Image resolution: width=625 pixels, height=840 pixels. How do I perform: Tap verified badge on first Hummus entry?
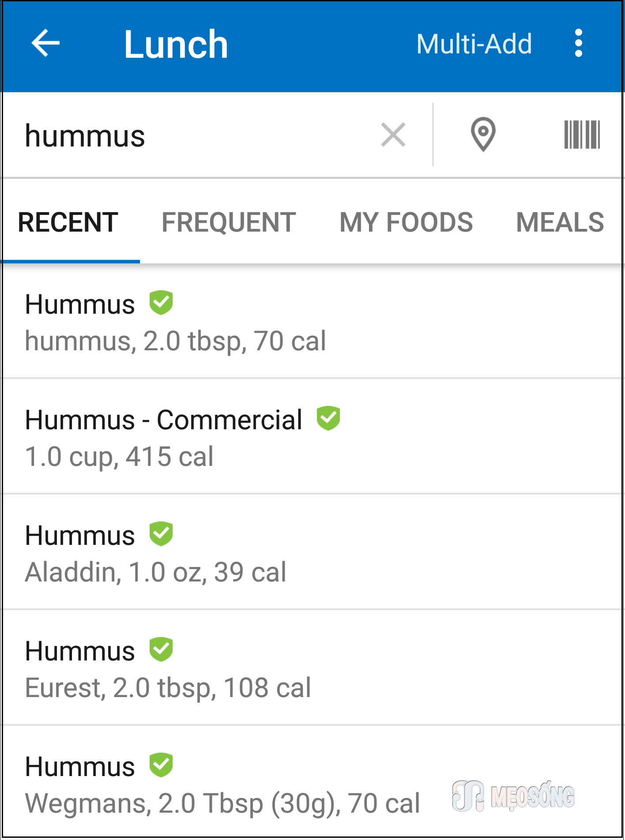point(161,303)
